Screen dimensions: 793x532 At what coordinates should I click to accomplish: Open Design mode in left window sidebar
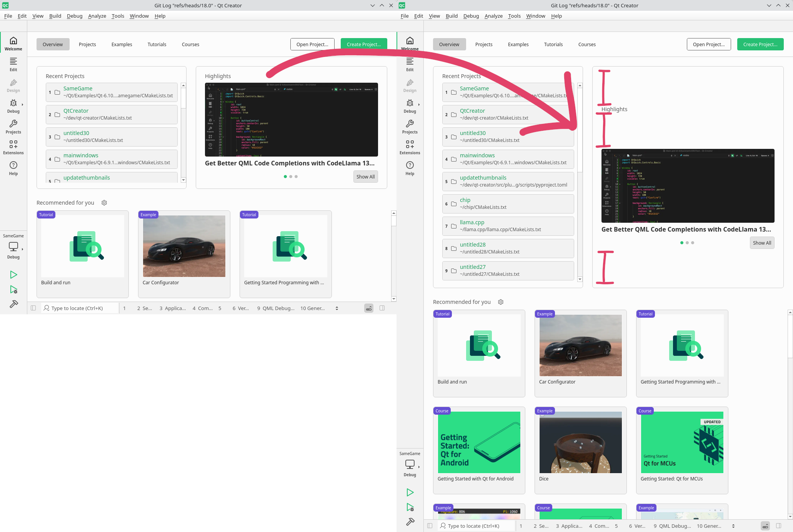click(13, 85)
